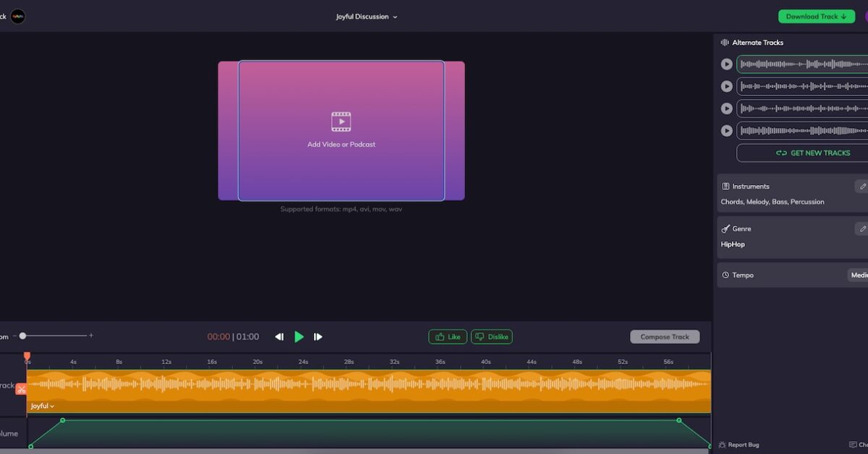Expand the Joyful mood dropdown on track

click(x=43, y=406)
